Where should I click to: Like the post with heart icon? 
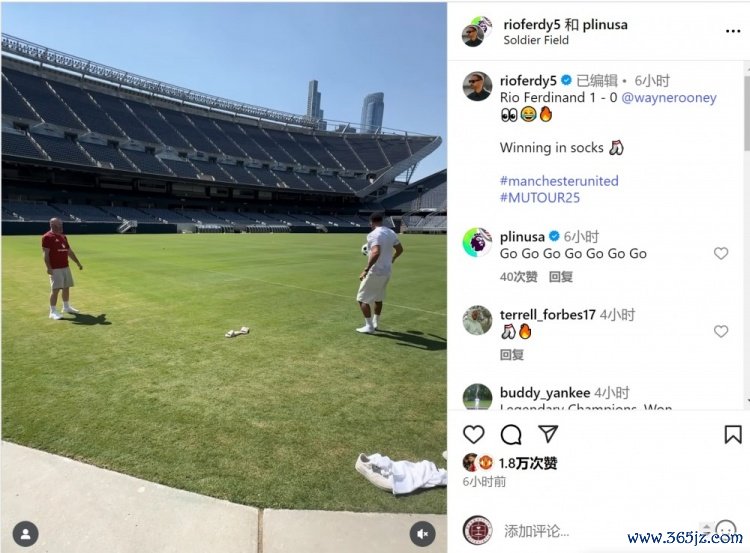tap(474, 434)
